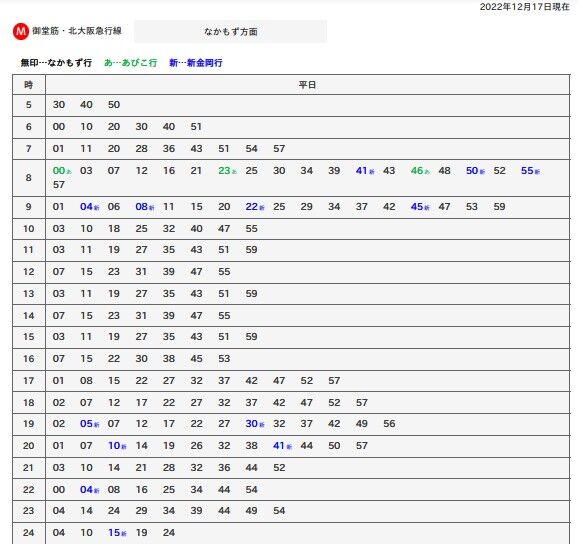Click blue 30新 in hour 19 row
The height and width of the screenshot is (544, 578).
pos(255,424)
